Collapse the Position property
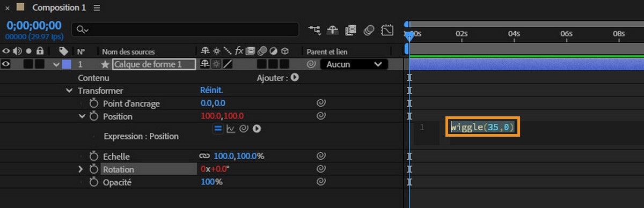This screenshot has width=644, height=208. pos(82,116)
